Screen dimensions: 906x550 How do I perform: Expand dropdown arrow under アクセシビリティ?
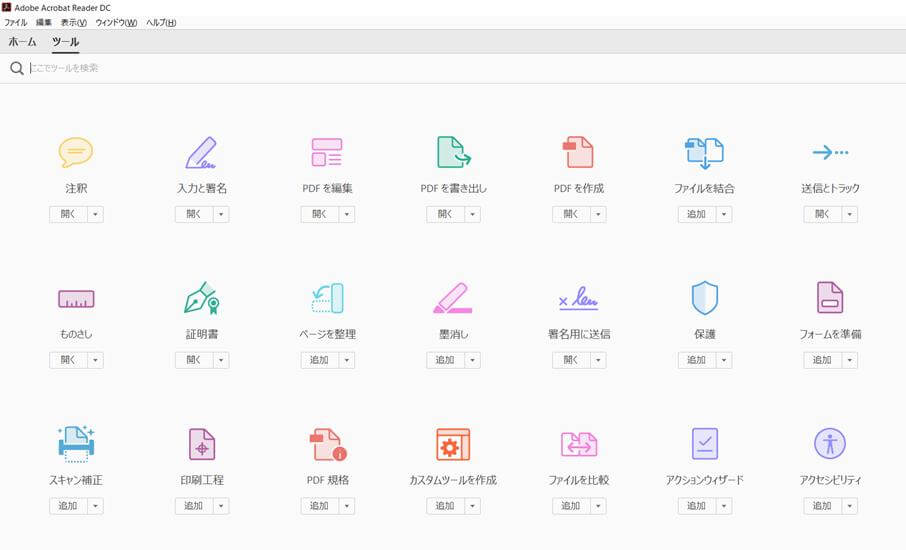(850, 506)
